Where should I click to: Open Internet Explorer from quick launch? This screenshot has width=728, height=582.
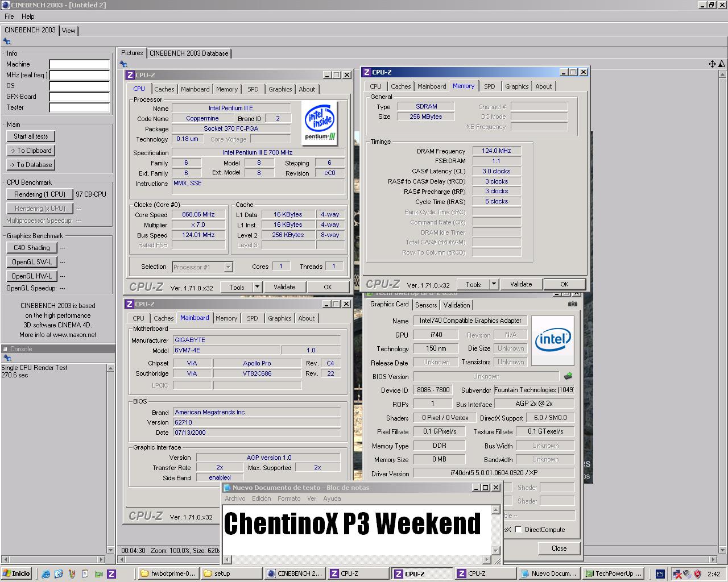coord(46,573)
